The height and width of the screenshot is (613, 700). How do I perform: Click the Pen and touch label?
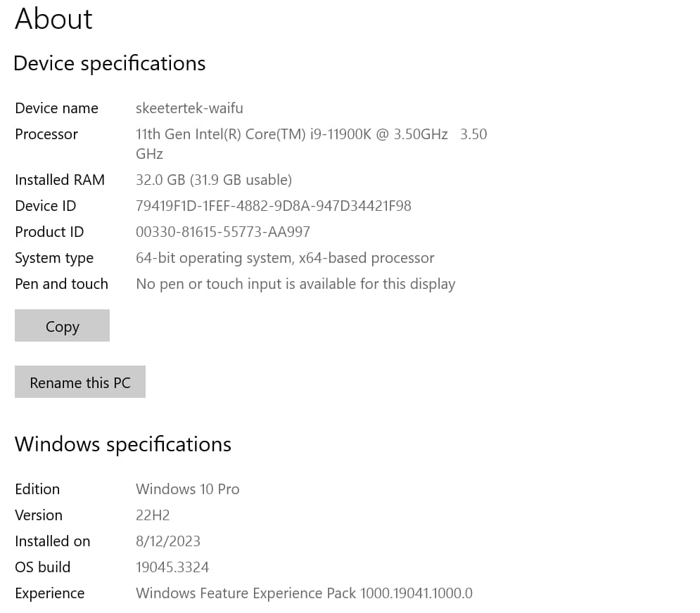coord(61,284)
